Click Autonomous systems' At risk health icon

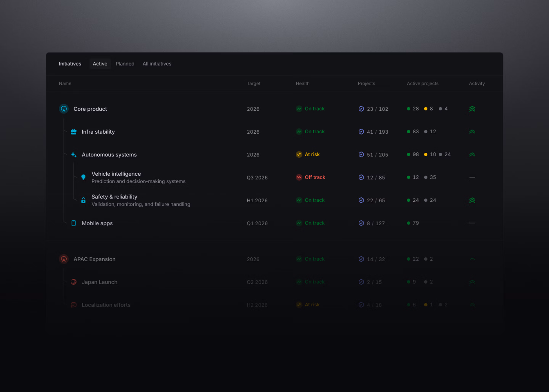[x=299, y=155]
